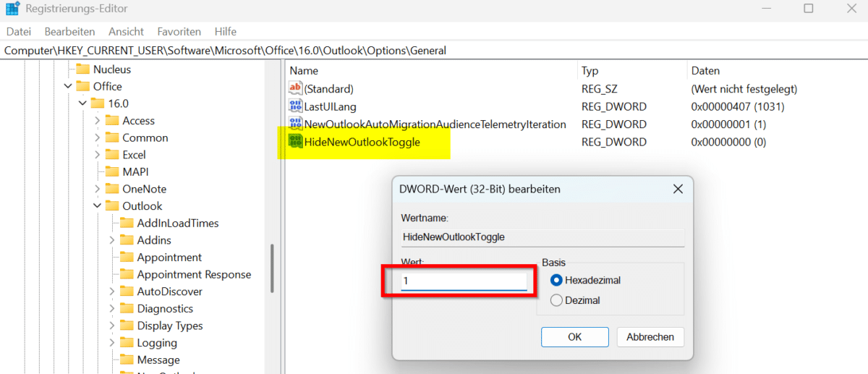Viewport: 868px width, 374px height.
Task: Open the Favoriten menu
Action: 179,32
